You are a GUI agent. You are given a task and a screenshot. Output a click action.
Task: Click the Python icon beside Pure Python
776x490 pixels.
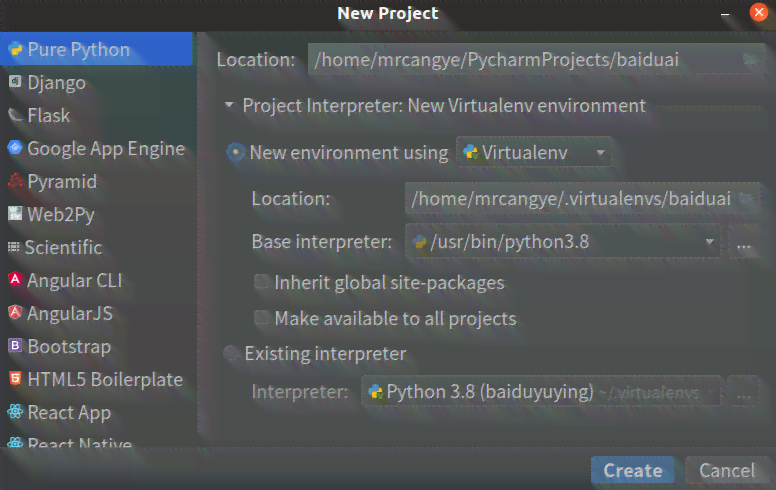click(15, 49)
